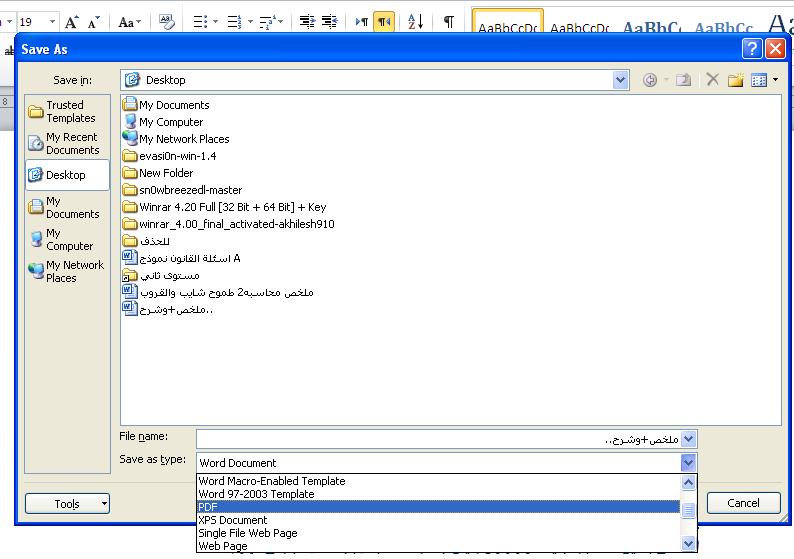Toggle Show/Hide paragraph marks
The height and width of the screenshot is (559, 794).
[448, 22]
